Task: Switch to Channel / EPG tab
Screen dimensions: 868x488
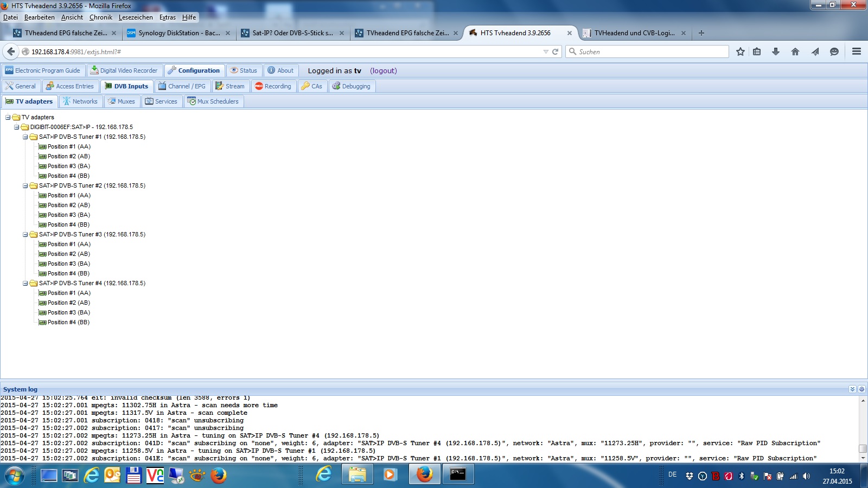Action: click(182, 86)
